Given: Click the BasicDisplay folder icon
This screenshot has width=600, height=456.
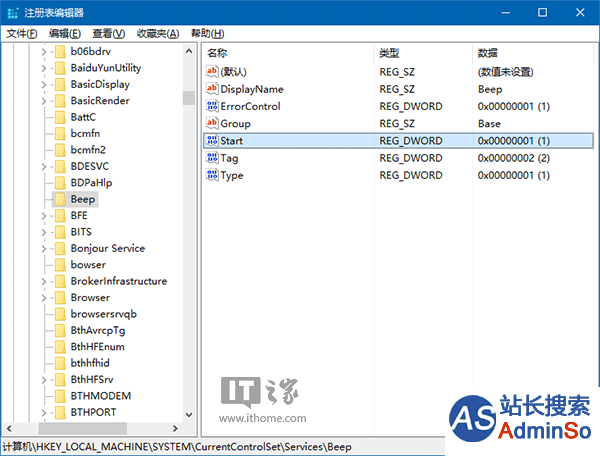Looking at the screenshot, I should pos(60,84).
